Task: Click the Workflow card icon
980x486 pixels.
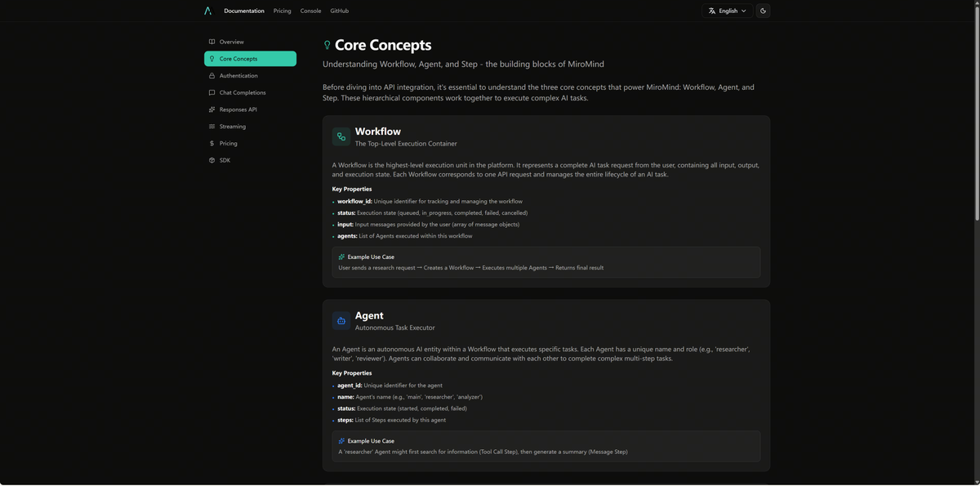Action: click(341, 136)
